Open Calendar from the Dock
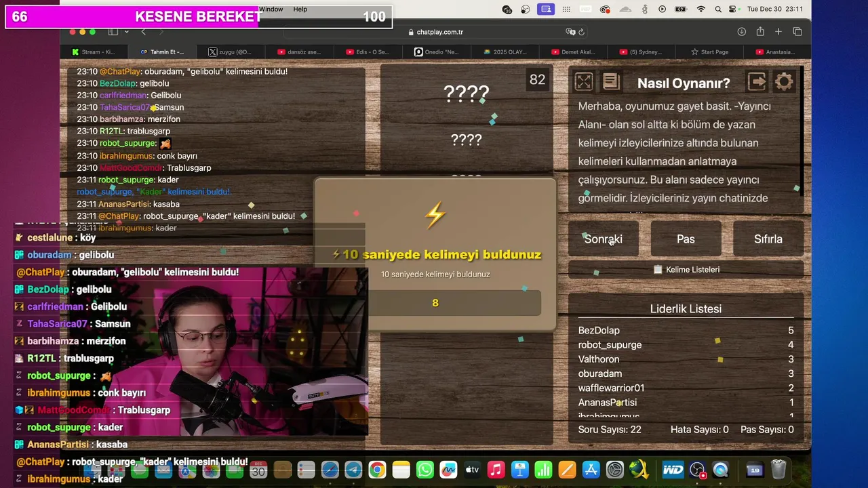The image size is (868, 488). click(258, 470)
